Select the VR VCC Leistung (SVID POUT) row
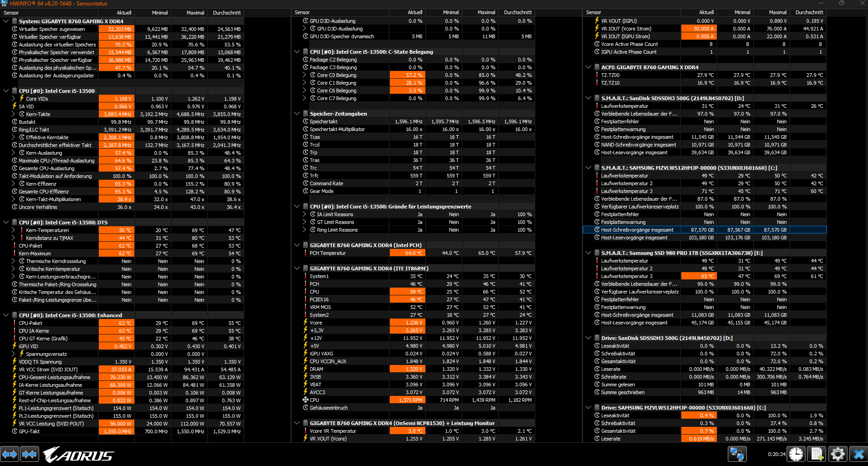This screenshot has height=466, width=868. click(x=122, y=424)
